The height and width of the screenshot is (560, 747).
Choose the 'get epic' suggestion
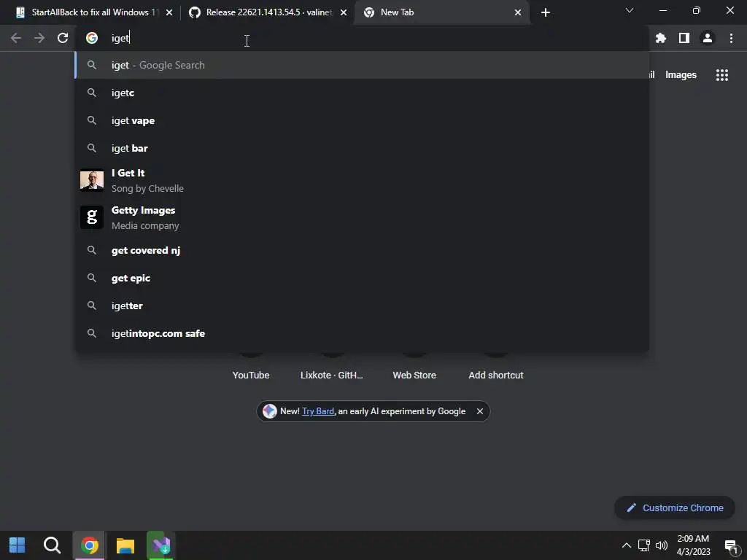coord(362,278)
